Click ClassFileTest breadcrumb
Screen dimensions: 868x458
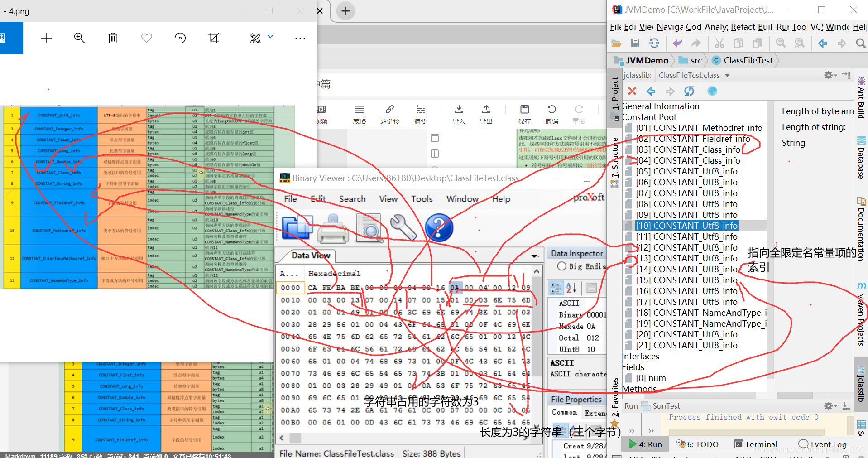click(x=743, y=60)
